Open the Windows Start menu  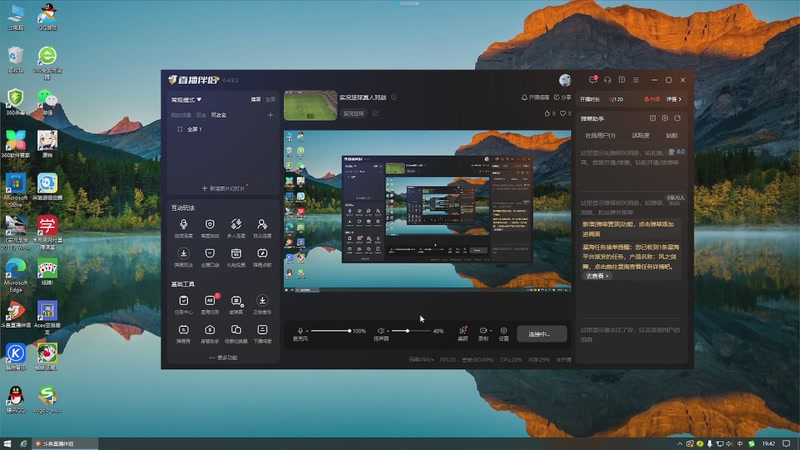coord(7,444)
